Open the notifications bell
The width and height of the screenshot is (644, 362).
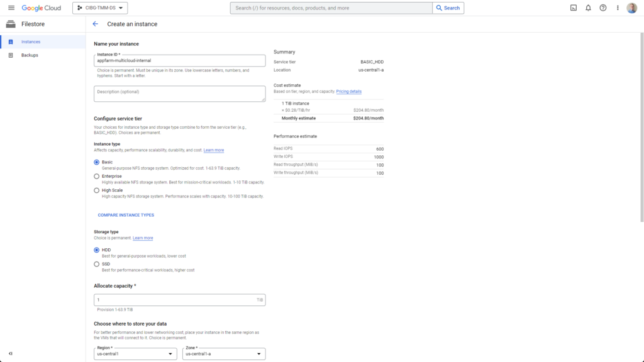click(x=588, y=8)
